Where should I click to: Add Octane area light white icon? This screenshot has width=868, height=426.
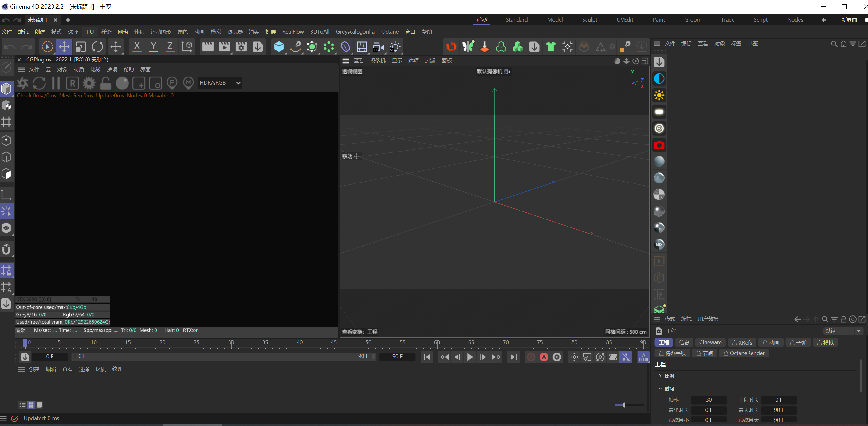point(659,112)
